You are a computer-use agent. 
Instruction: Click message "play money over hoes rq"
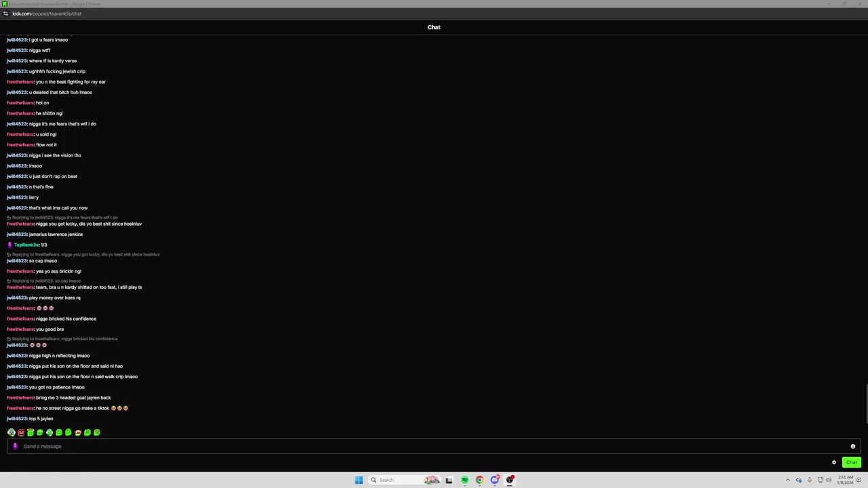[55, 298]
